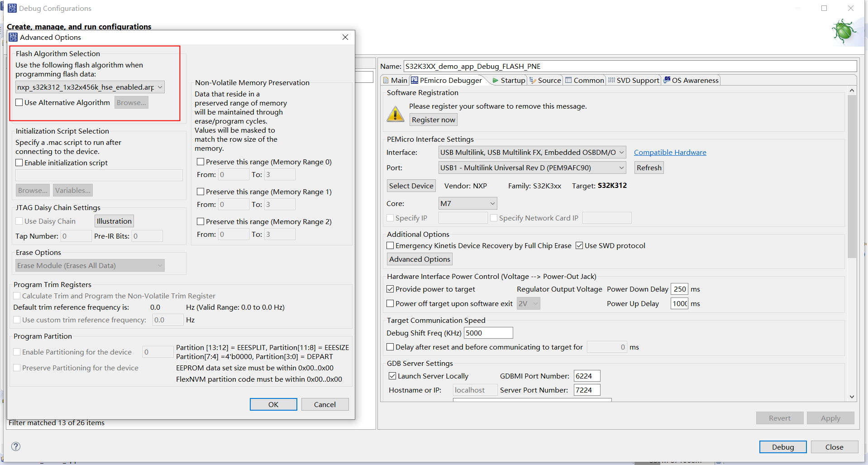868x465 pixels.
Task: Click the Select Device button
Action: pos(410,185)
